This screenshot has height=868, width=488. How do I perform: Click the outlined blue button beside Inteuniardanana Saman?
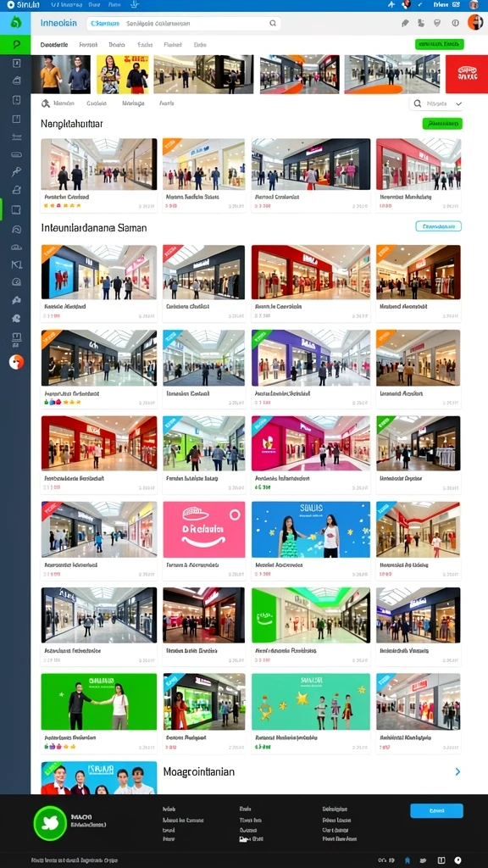(x=438, y=225)
